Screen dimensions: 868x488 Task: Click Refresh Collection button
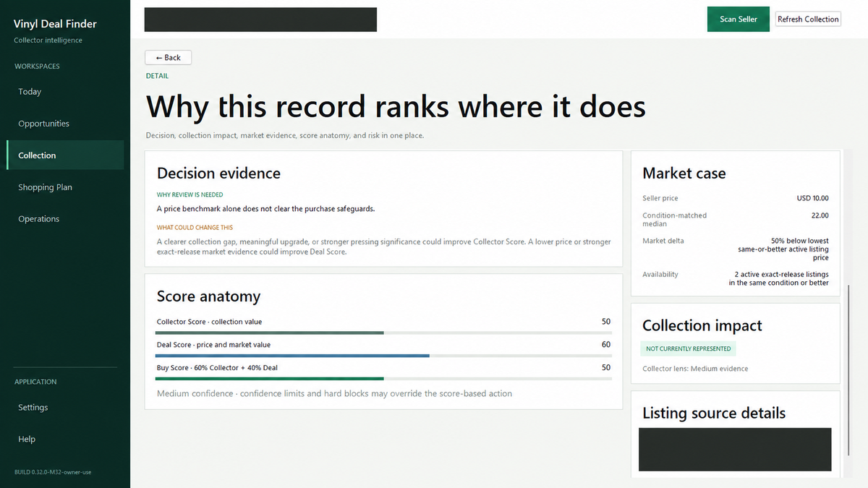point(808,20)
